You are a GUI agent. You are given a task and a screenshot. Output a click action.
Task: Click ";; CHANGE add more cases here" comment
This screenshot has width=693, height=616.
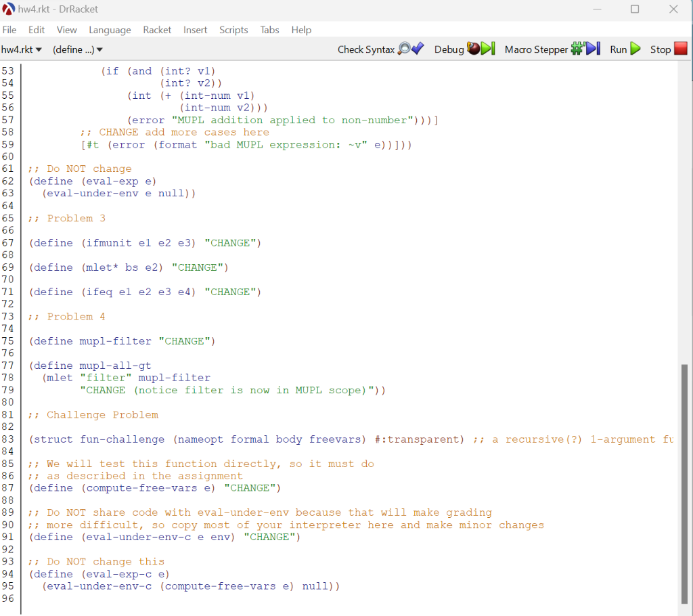pyautogui.click(x=174, y=132)
